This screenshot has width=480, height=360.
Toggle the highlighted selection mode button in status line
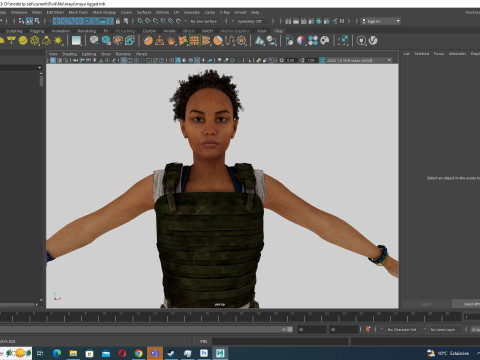click(x=29, y=21)
